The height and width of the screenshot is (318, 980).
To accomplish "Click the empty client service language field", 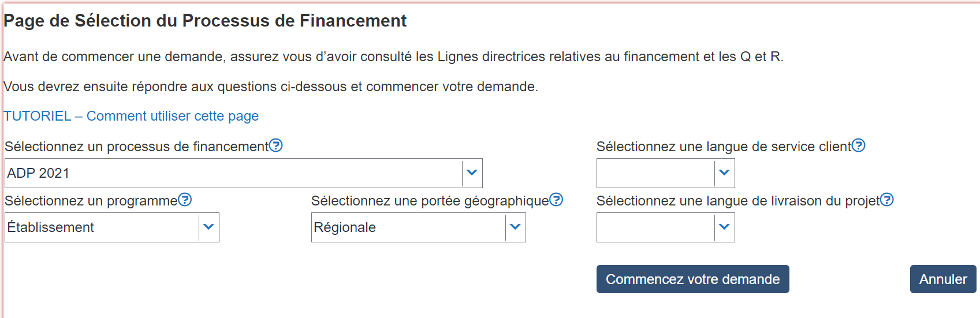I will (x=655, y=173).
